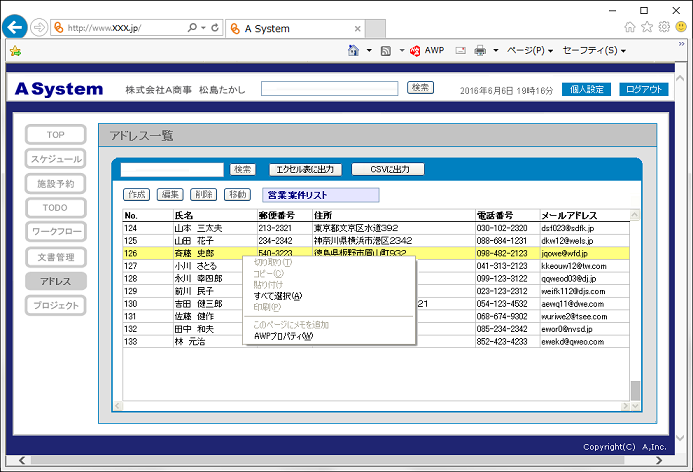
Task: Open the browser settings gear icon
Action: pos(664,27)
